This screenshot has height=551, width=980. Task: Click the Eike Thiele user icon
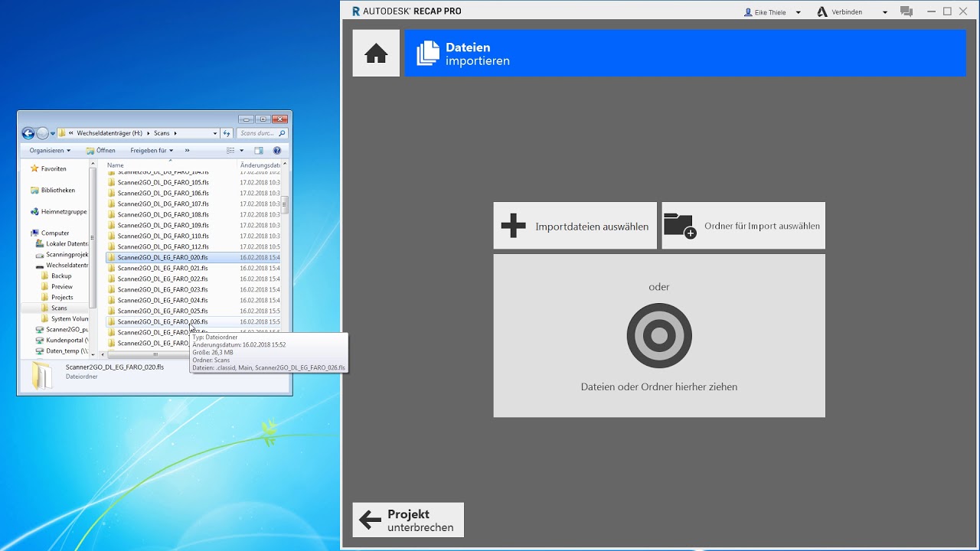(x=748, y=12)
